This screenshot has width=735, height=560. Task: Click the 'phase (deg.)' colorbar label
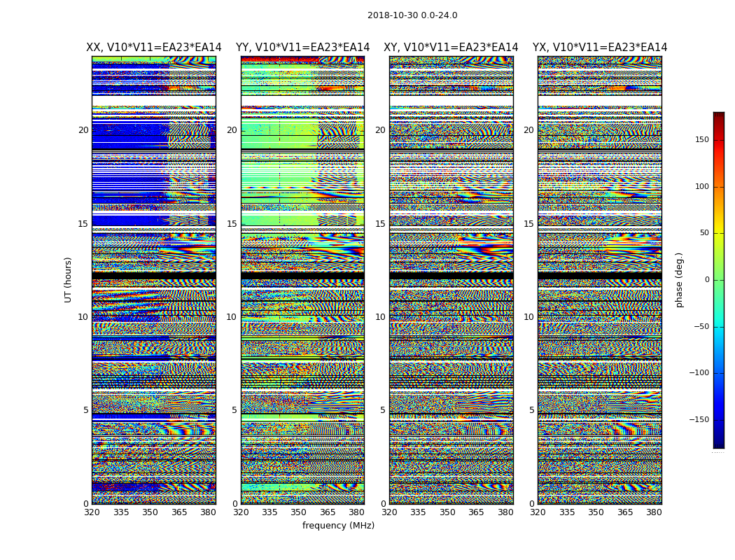tap(679, 280)
